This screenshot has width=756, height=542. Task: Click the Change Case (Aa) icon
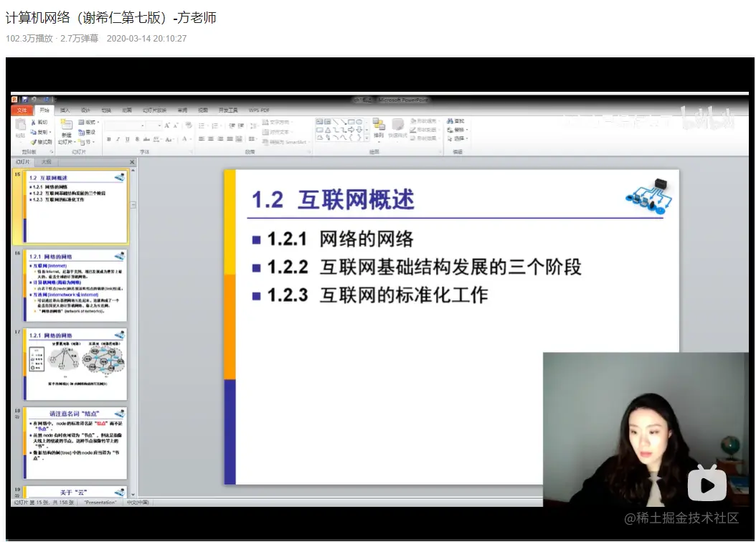[x=169, y=140]
